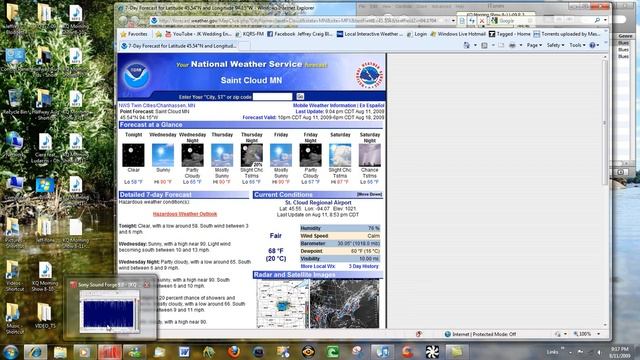Open the radar map thumbnail
Image resolution: width=640 pixels, height=360 pixels.
[x=282, y=303]
